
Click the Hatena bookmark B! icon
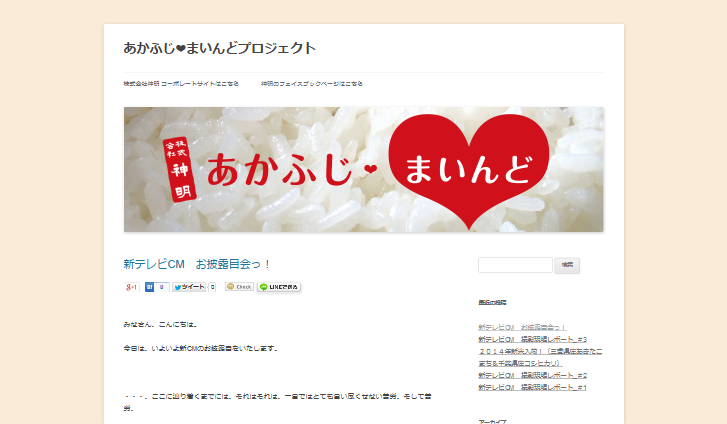tap(149, 287)
